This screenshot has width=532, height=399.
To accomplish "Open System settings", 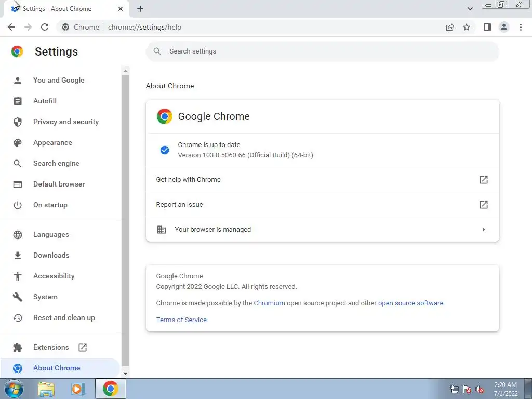I will coord(45,297).
